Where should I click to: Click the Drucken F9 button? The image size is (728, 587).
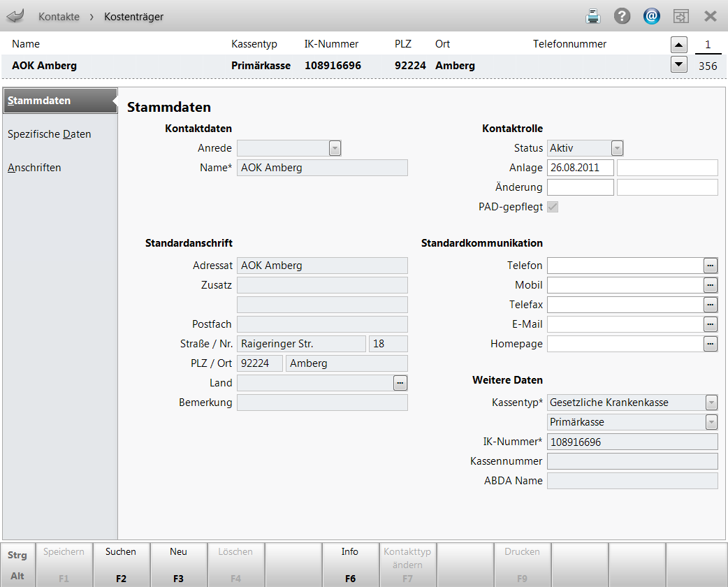coord(523,565)
